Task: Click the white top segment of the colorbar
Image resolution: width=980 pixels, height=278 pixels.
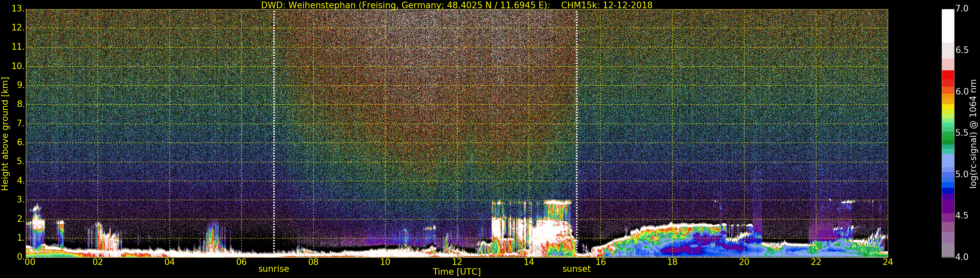Action: click(x=948, y=26)
